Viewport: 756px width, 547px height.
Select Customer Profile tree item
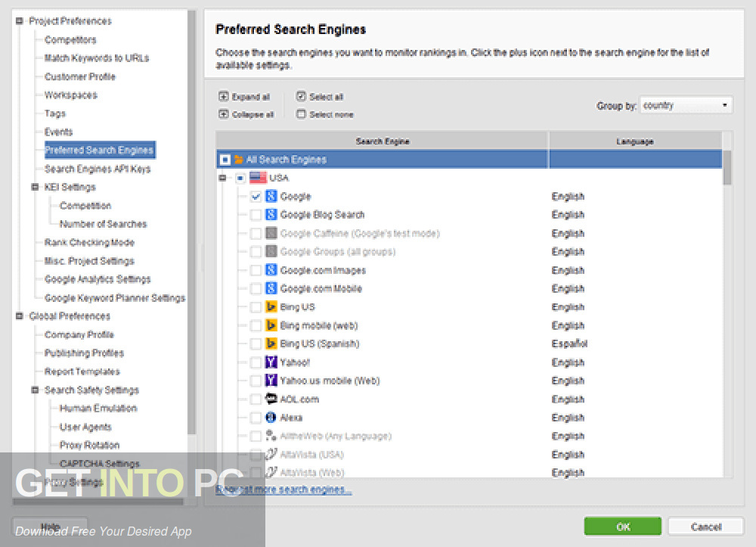80,76
